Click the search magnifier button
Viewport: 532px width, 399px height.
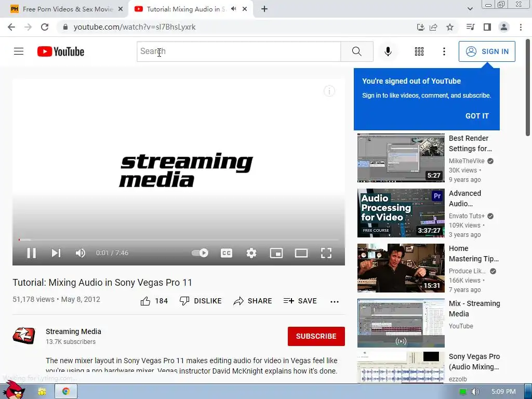pyautogui.click(x=356, y=51)
